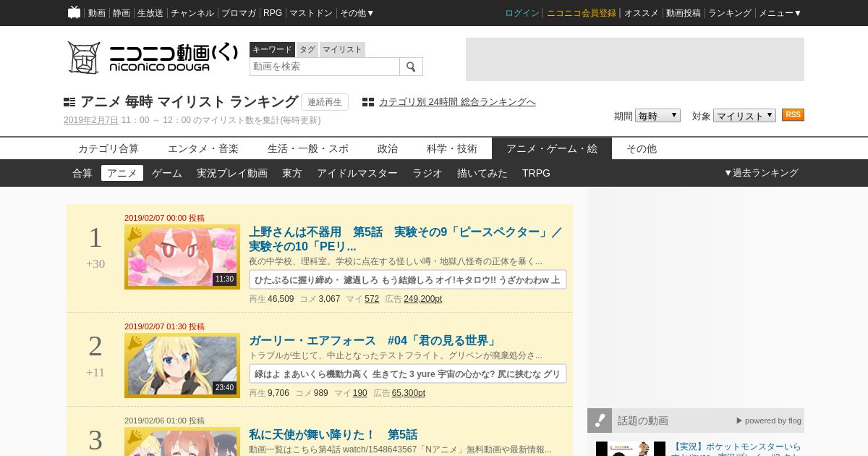Open チャンネル in top navigation
The image size is (868, 456).
[x=192, y=13]
